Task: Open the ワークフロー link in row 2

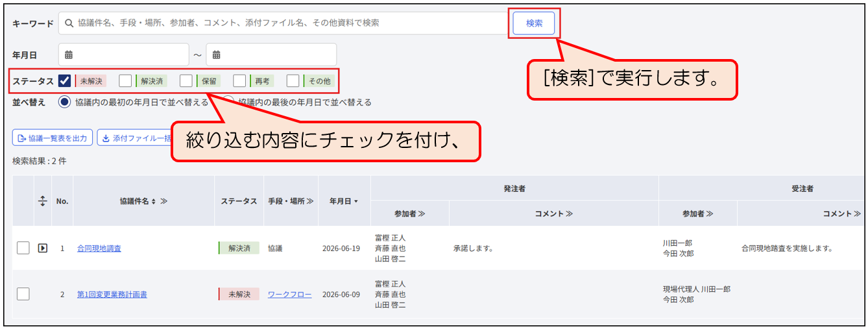Action: (x=289, y=294)
